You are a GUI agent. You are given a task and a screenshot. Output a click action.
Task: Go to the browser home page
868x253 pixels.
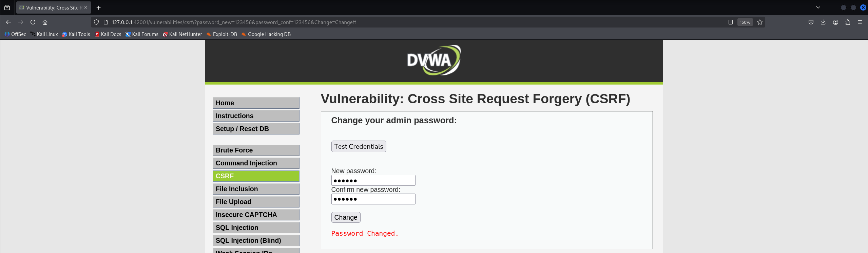click(x=45, y=22)
